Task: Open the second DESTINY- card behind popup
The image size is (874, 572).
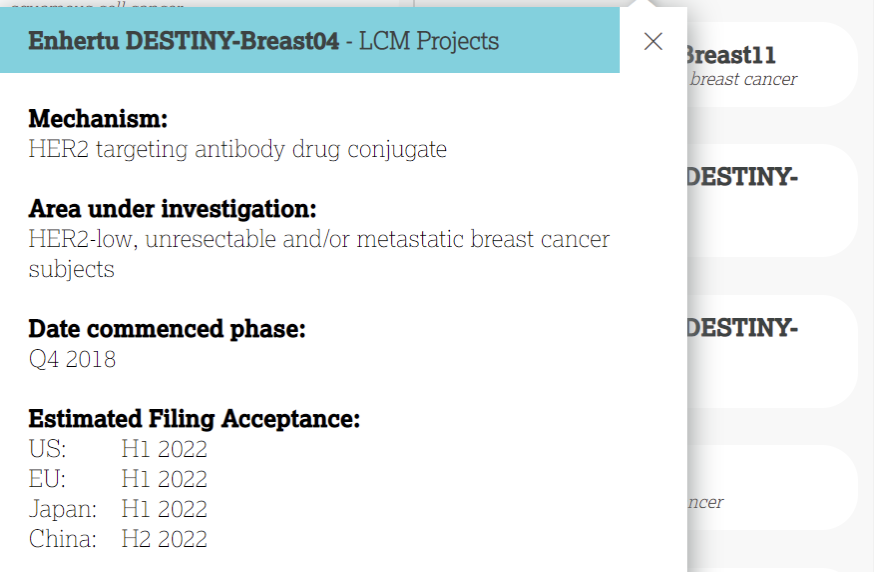Action: 770,200
